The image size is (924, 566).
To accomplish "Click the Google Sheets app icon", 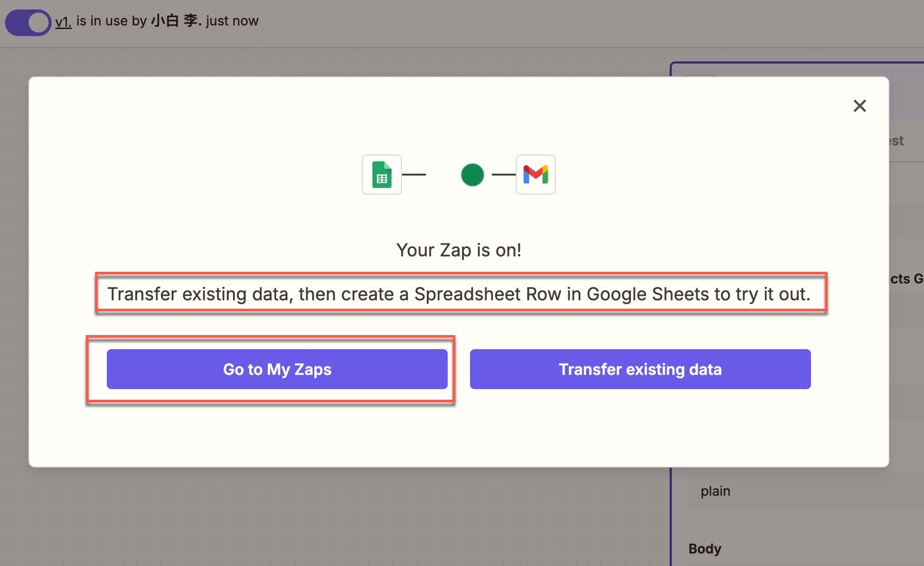I will coord(381,175).
